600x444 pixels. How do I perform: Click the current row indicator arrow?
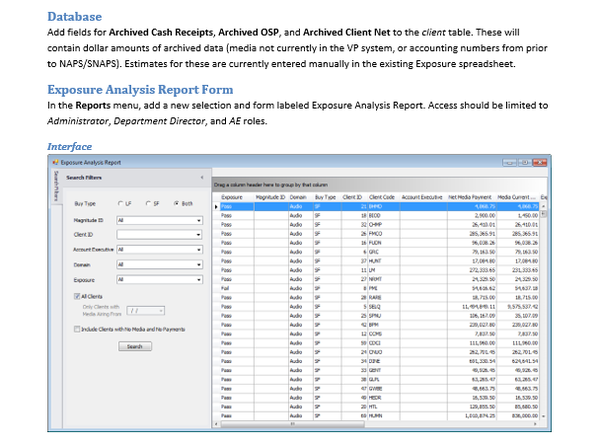coord(214,207)
